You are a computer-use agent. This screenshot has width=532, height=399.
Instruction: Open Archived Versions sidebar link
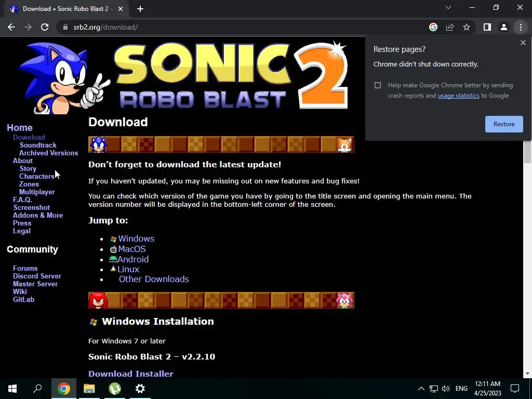pos(48,153)
